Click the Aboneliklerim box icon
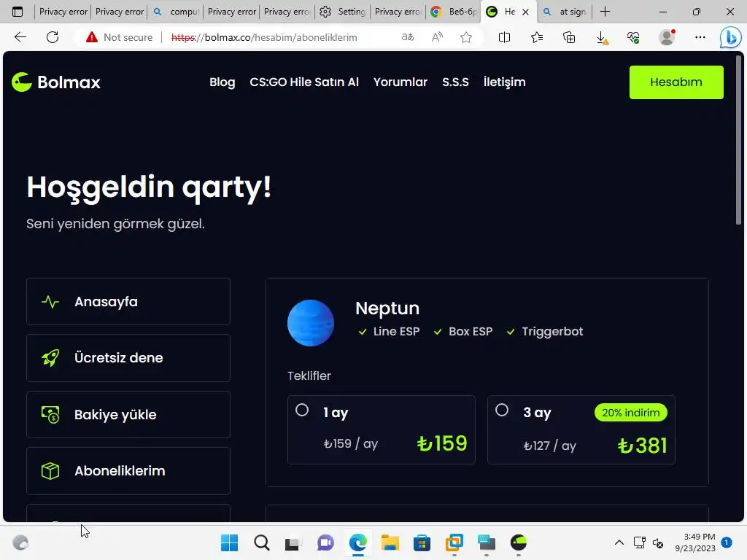The width and height of the screenshot is (747, 560). click(50, 471)
